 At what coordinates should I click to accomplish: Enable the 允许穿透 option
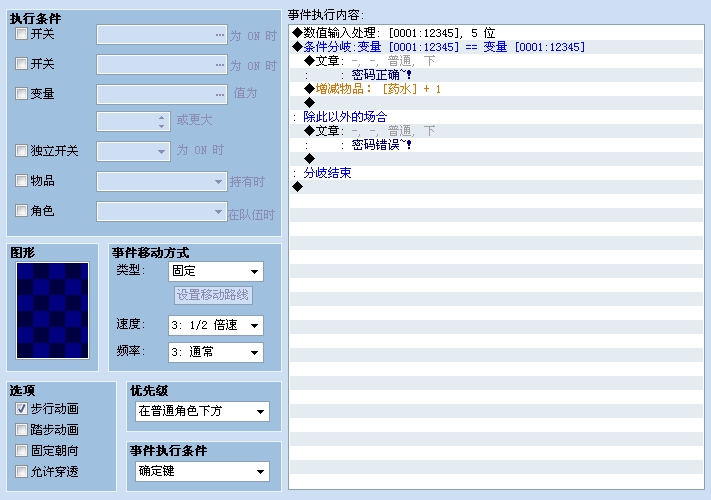pos(21,471)
